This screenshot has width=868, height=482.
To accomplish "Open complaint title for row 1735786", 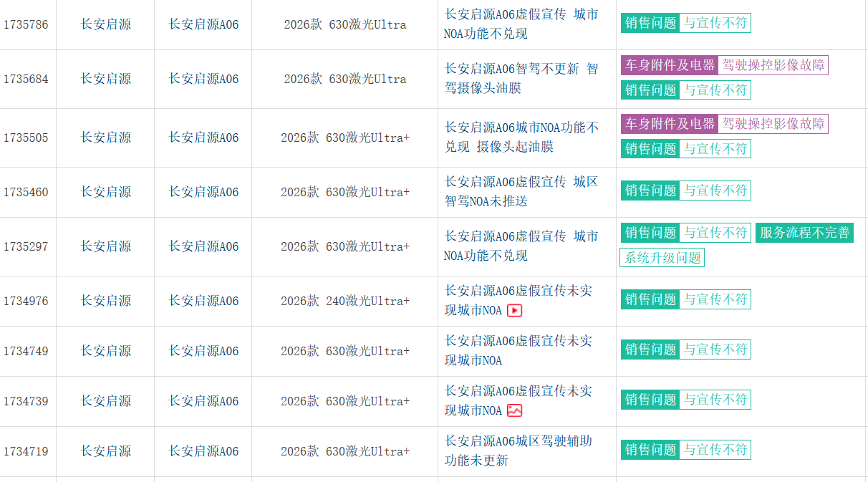I will pos(521,24).
